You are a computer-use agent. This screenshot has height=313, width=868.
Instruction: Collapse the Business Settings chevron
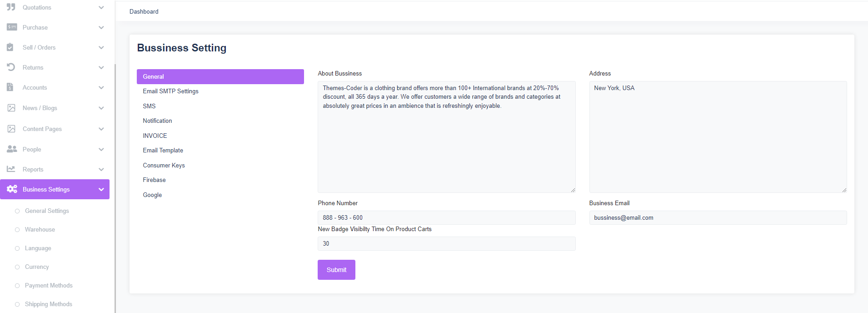101,189
